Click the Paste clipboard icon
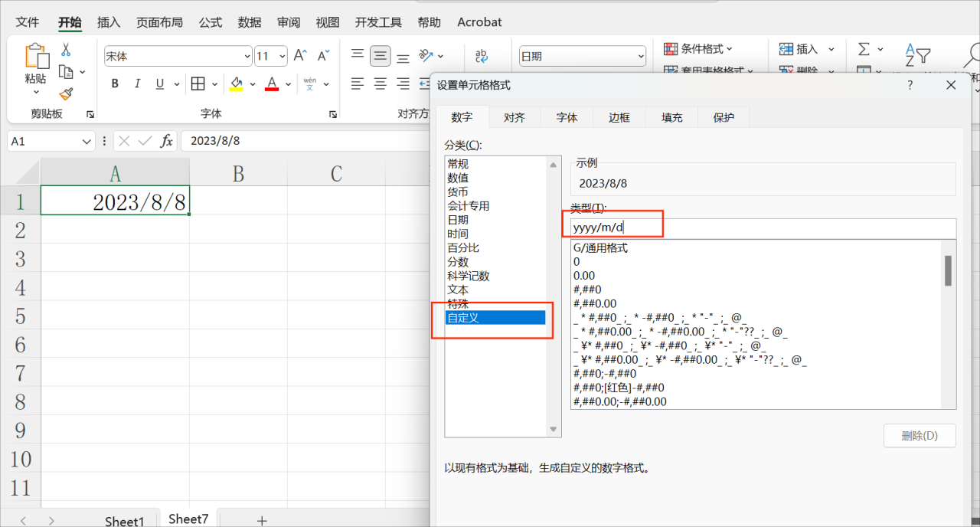 point(37,56)
